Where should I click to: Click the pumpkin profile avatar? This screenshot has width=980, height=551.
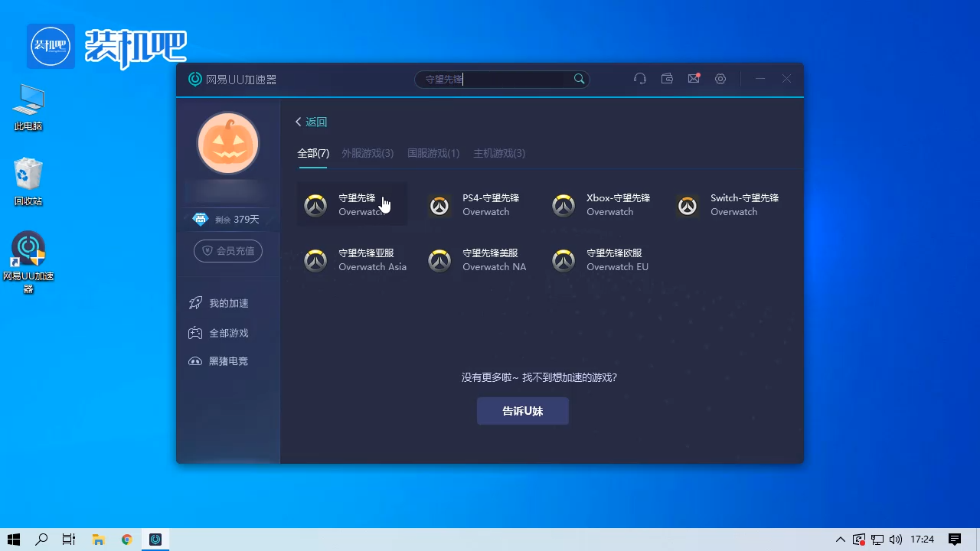pyautogui.click(x=227, y=143)
